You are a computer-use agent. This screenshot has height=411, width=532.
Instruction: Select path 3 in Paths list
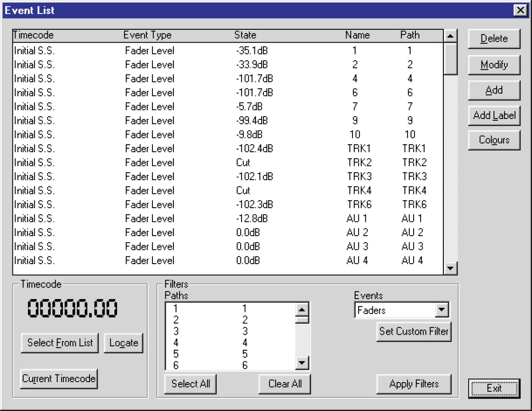230,331
